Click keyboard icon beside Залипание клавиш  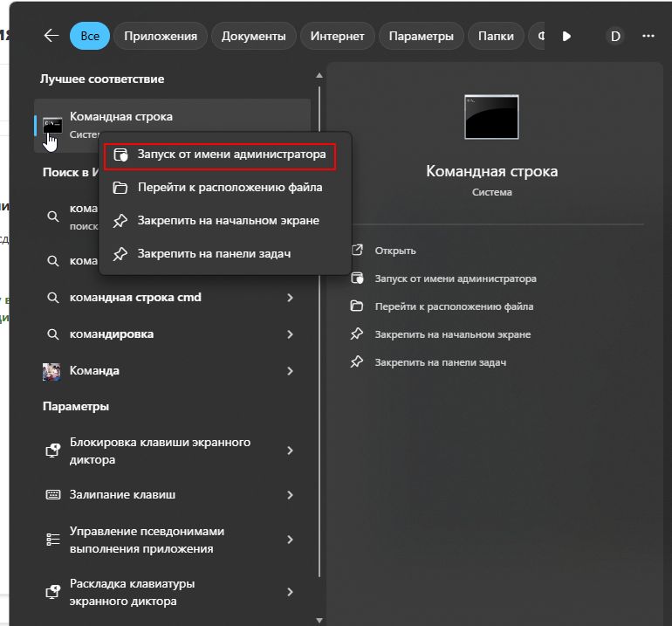tap(52, 495)
